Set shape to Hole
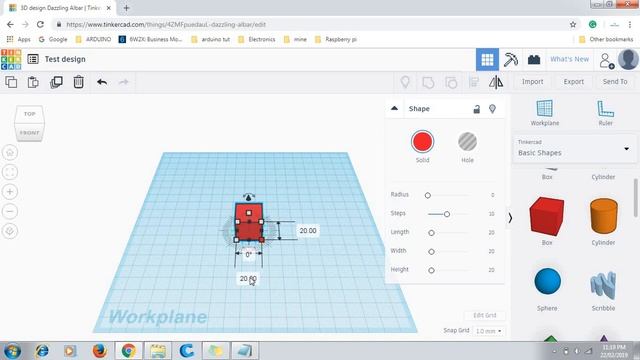 (467, 142)
